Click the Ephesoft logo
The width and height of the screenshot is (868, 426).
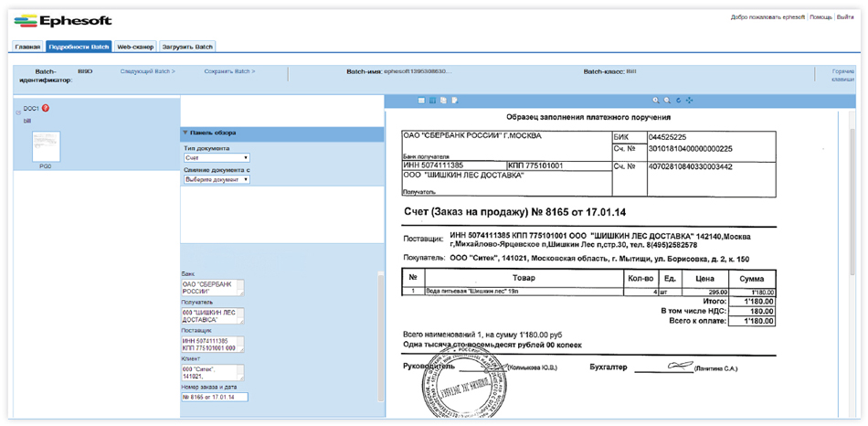pos(62,21)
